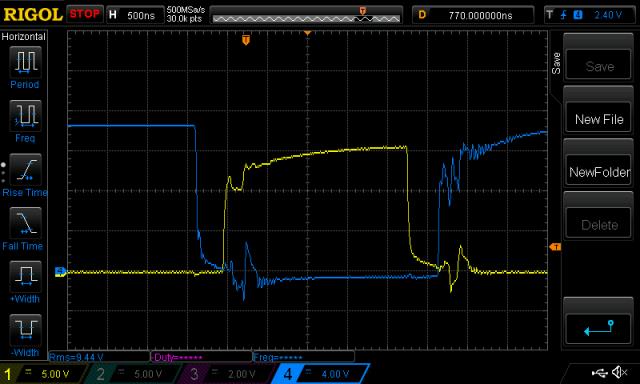Select the -Width measurement icon
This screenshot has height=384, width=640.
click(x=25, y=330)
